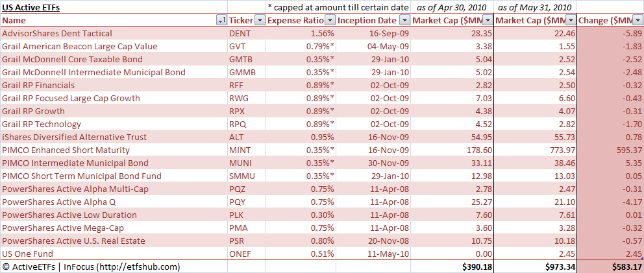Select the 0.95% expense ratio cell
The height and width of the screenshot is (273, 644).
pos(301,137)
